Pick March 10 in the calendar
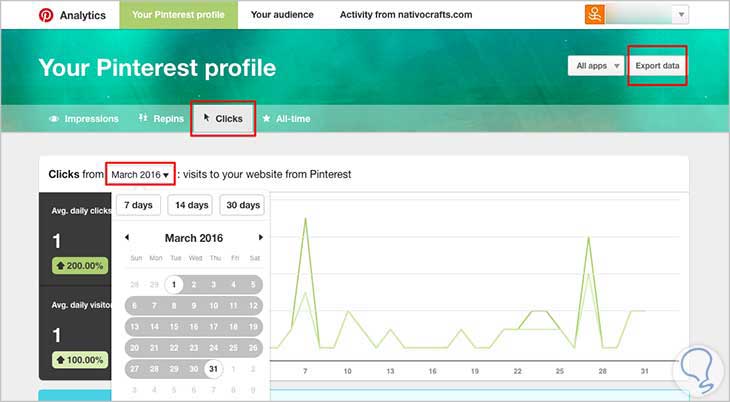This screenshot has height=402, width=730. point(213,306)
